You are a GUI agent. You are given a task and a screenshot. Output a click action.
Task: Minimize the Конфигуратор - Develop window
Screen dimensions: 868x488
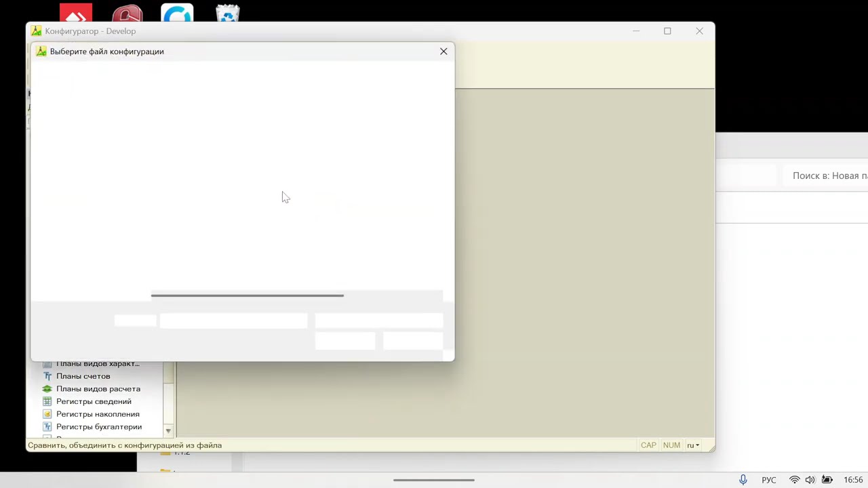tap(636, 31)
